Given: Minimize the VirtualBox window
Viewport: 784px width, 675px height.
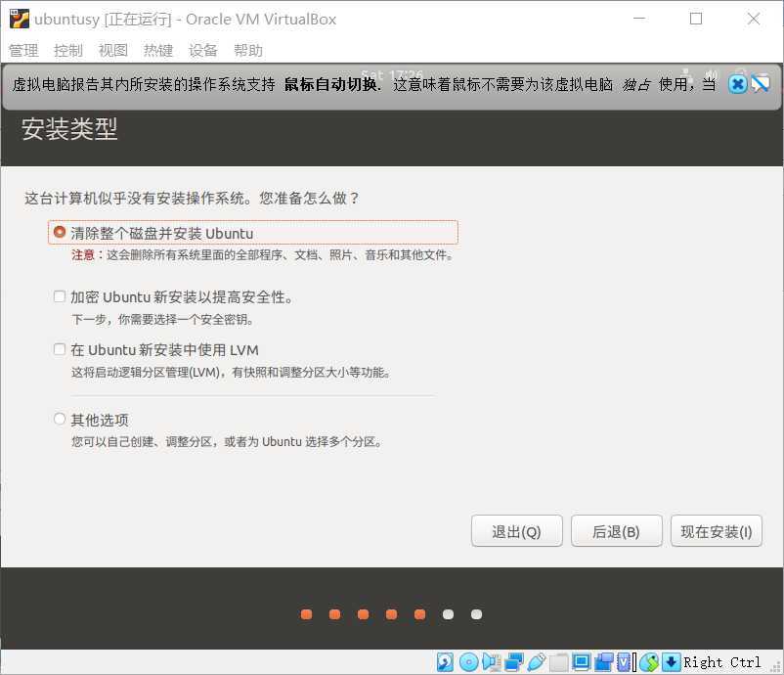Looking at the screenshot, I should [x=639, y=19].
